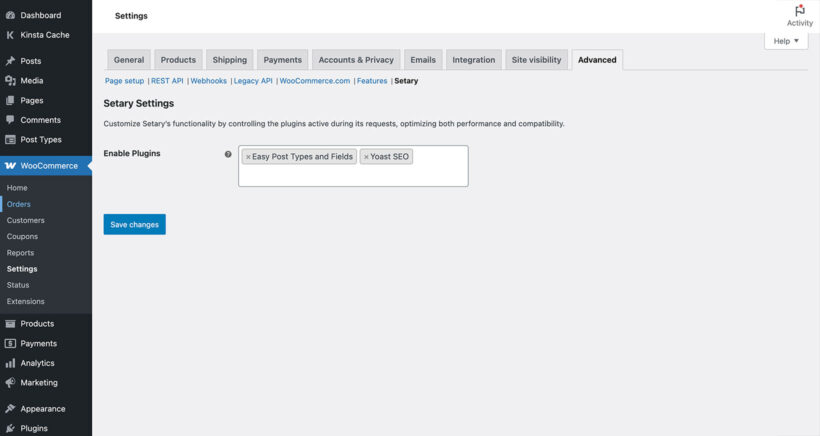
Task: Open the Site visibility tab
Action: coord(537,60)
